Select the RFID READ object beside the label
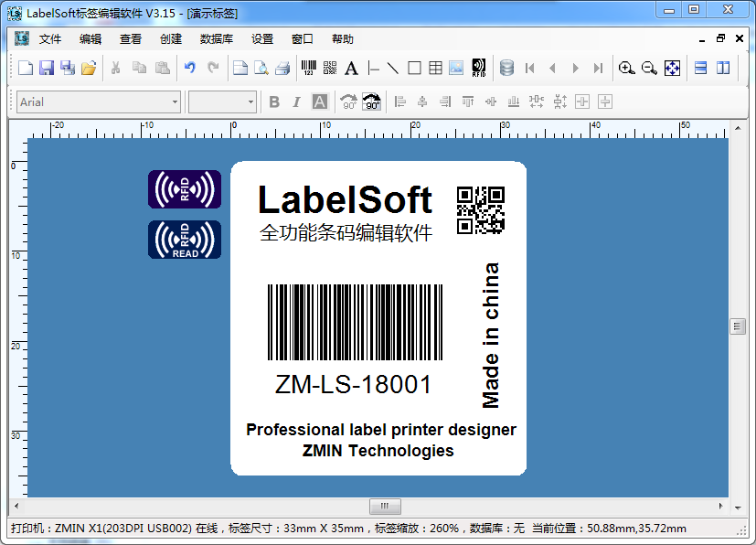Image resolution: width=756 pixels, height=545 pixels. [x=185, y=240]
